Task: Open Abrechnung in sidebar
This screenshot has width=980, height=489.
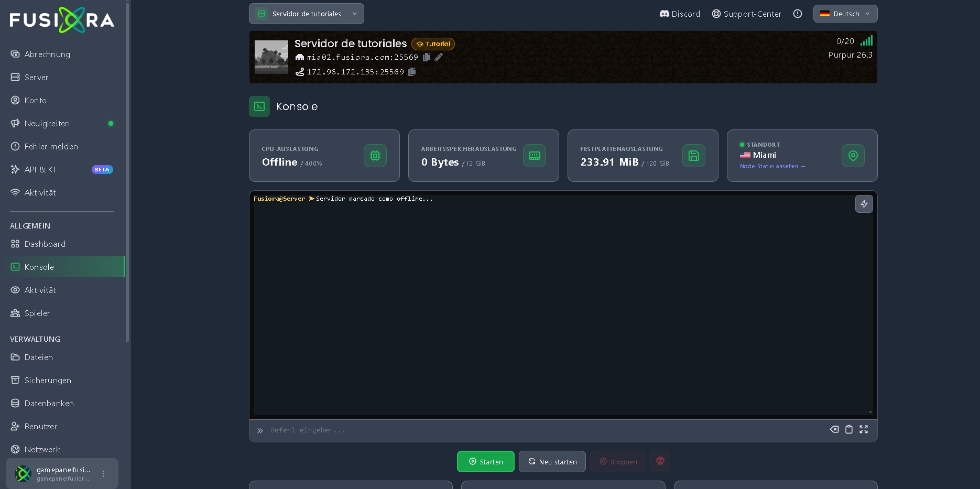Action: click(62, 54)
